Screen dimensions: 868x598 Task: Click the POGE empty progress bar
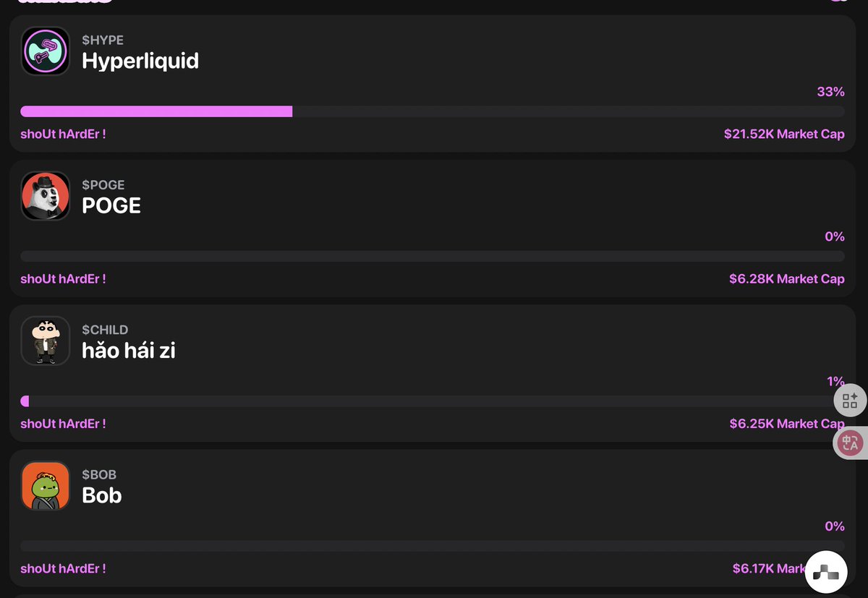pyautogui.click(x=433, y=256)
